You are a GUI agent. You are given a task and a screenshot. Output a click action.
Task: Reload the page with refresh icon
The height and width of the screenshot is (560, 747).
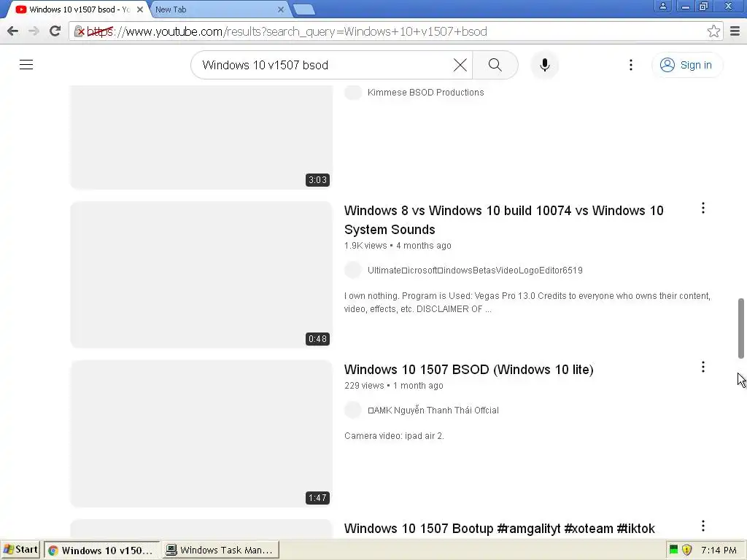55,31
